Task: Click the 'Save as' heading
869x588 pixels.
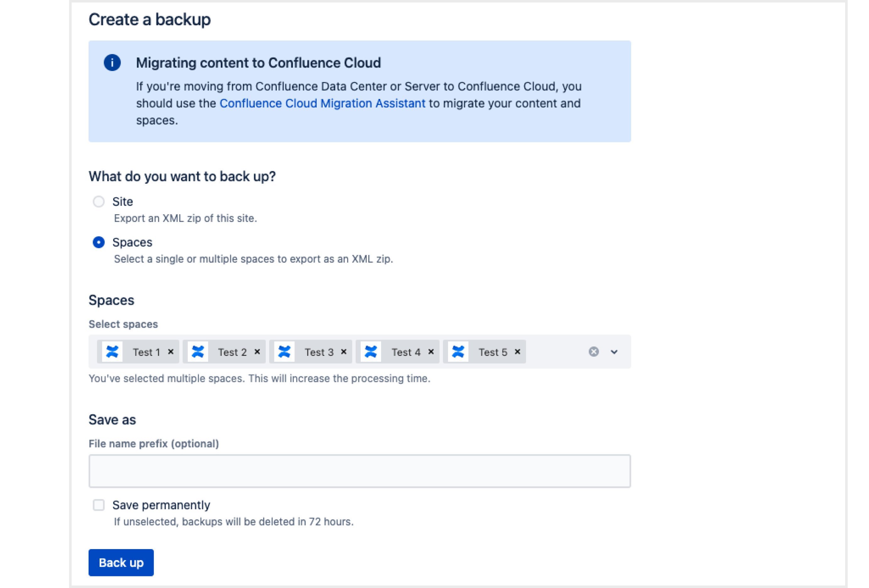Action: [x=112, y=420]
